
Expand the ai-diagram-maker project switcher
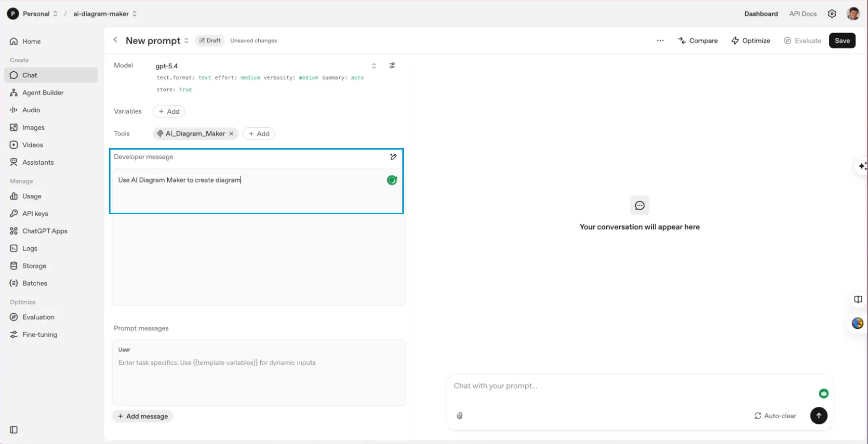pos(135,14)
